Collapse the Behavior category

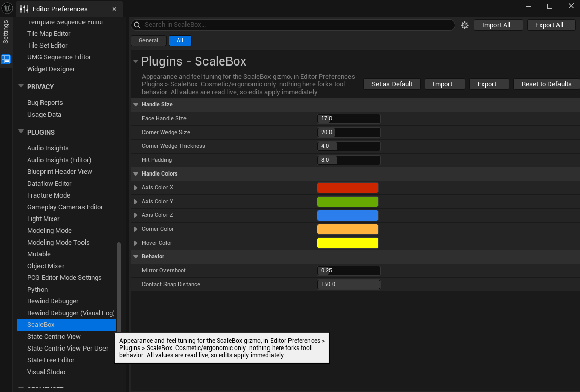coord(136,257)
